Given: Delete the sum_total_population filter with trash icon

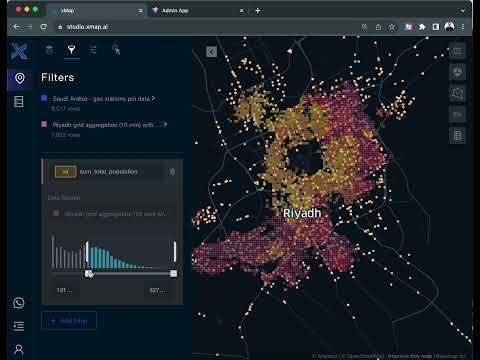Looking at the screenshot, I should point(172,172).
